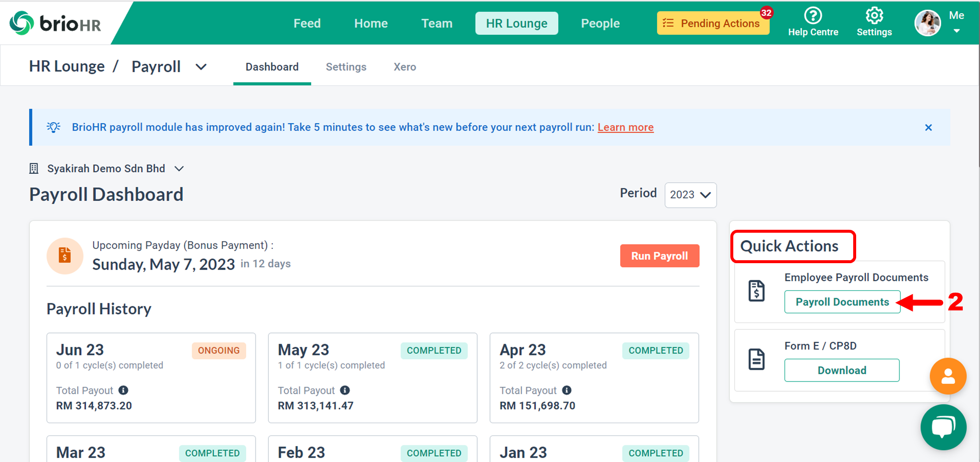Open the May 23 payroll card
This screenshot has width=980, height=462.
pyautogui.click(x=373, y=378)
